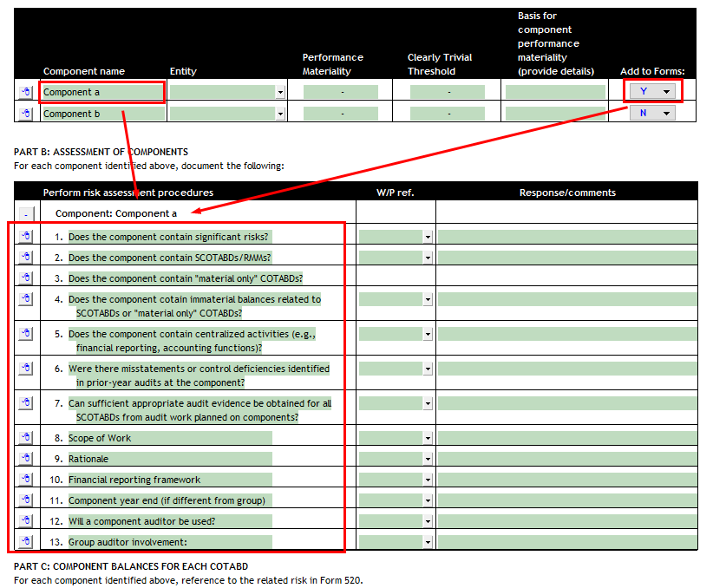Edit the Component a name field
This screenshot has height=588, width=713.
pyautogui.click(x=102, y=92)
